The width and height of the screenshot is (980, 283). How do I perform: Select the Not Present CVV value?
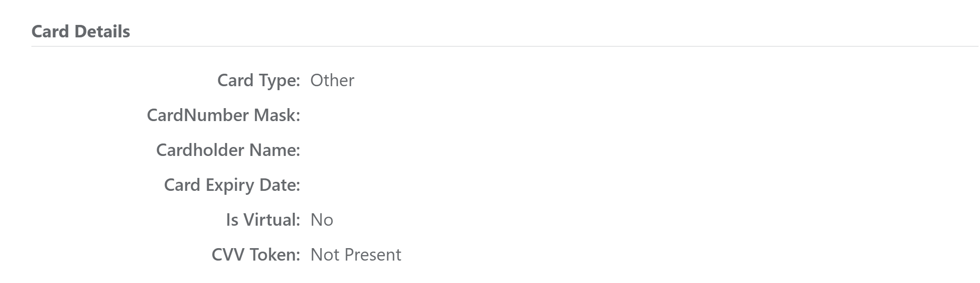[x=356, y=255]
